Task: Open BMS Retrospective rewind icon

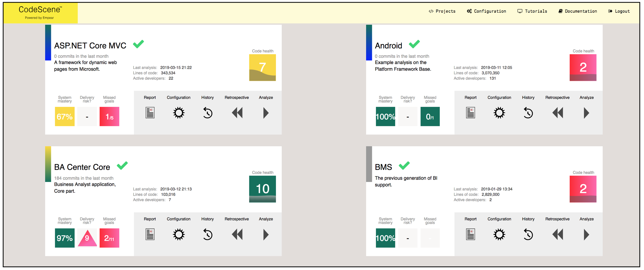Action: coord(558,234)
